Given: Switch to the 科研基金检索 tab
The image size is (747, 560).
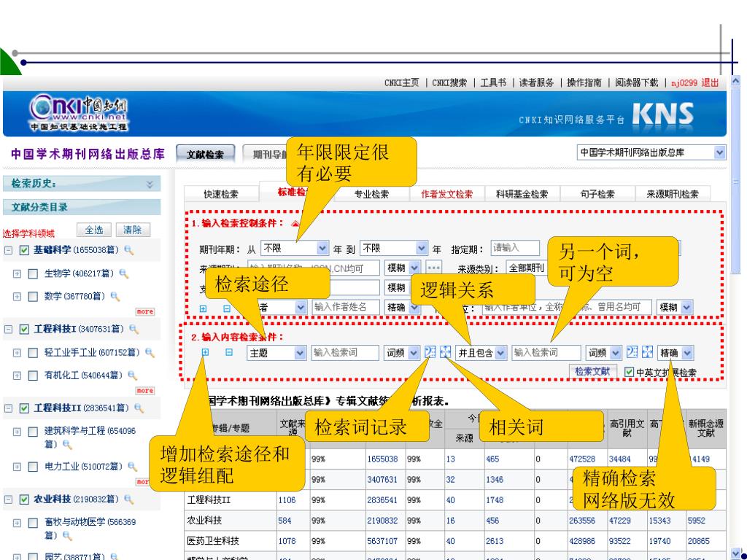Looking at the screenshot, I should click(522, 194).
